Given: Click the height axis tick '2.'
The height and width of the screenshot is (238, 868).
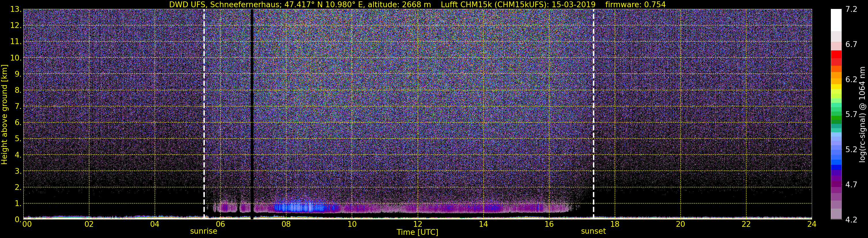Looking at the screenshot, I should click(18, 188).
